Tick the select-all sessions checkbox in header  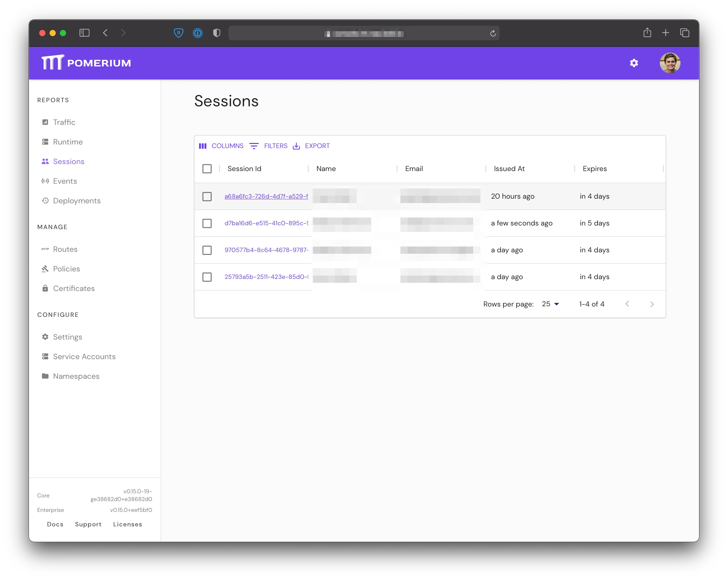(x=207, y=169)
